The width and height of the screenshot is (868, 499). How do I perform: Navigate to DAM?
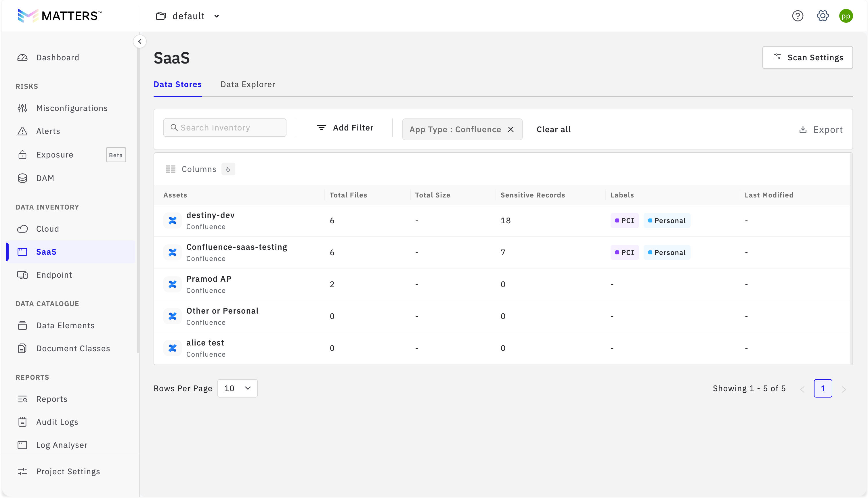[x=45, y=178]
